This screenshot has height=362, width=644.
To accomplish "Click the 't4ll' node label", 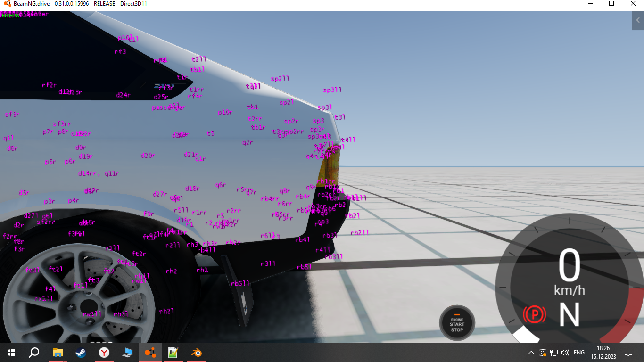I will click(x=348, y=140).
